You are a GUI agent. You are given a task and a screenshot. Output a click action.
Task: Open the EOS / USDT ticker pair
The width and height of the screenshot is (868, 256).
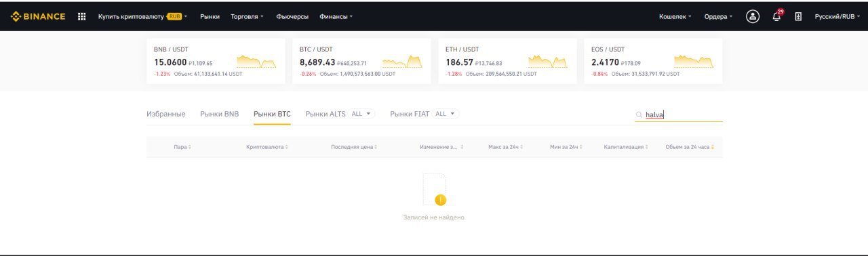pos(608,49)
